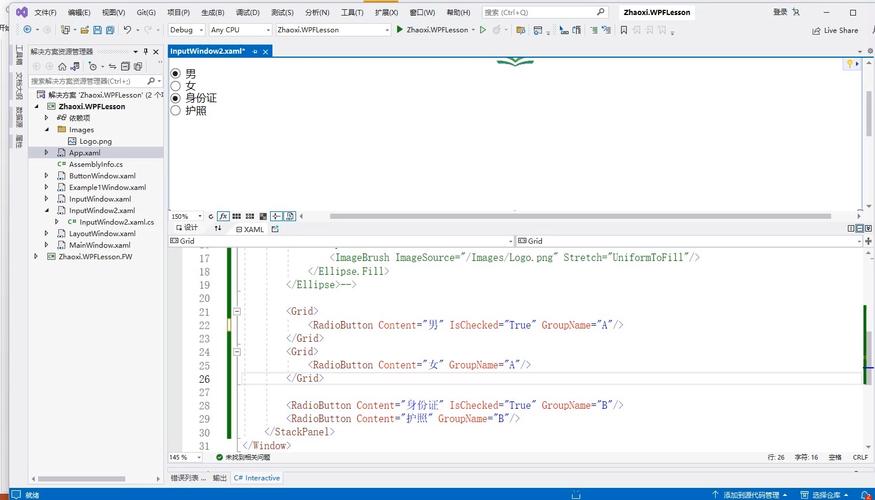Click Show All Files icon in Solution Explorer
The width and height of the screenshot is (875, 500).
[x=137, y=66]
